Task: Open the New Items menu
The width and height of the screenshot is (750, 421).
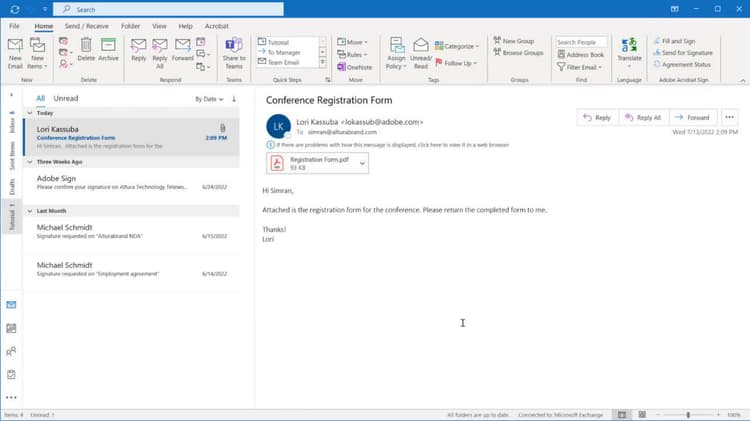Action: coord(37,53)
